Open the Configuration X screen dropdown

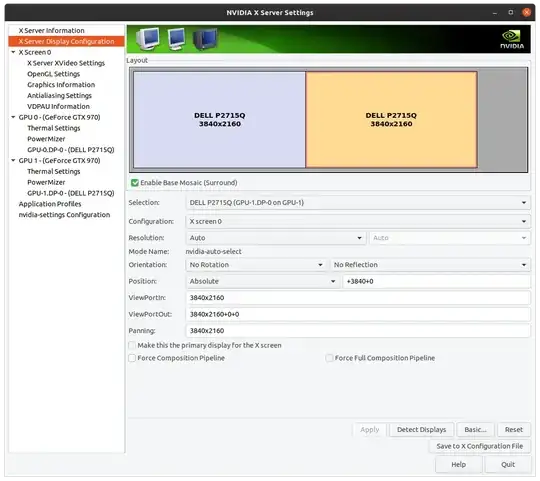(358, 221)
